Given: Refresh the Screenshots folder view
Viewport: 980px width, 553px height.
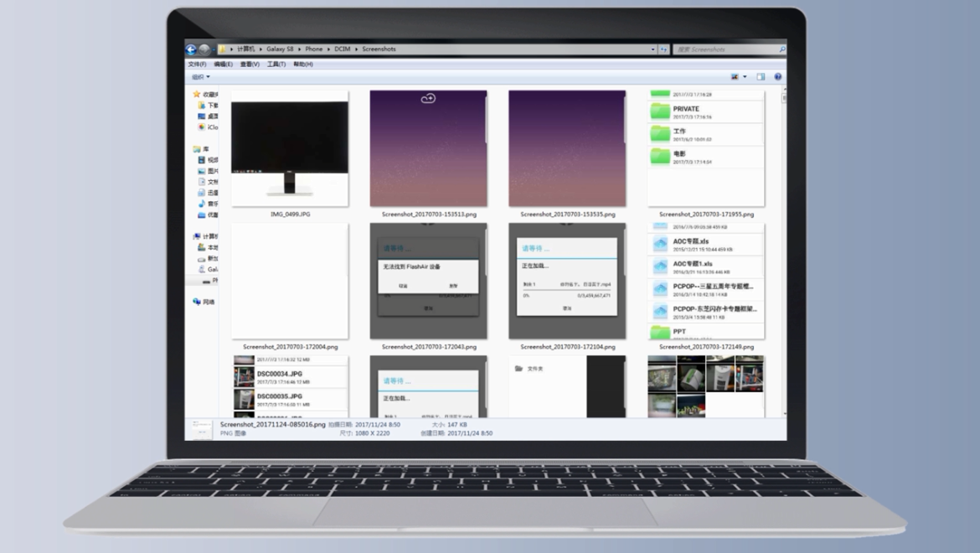Looking at the screenshot, I should coord(663,49).
